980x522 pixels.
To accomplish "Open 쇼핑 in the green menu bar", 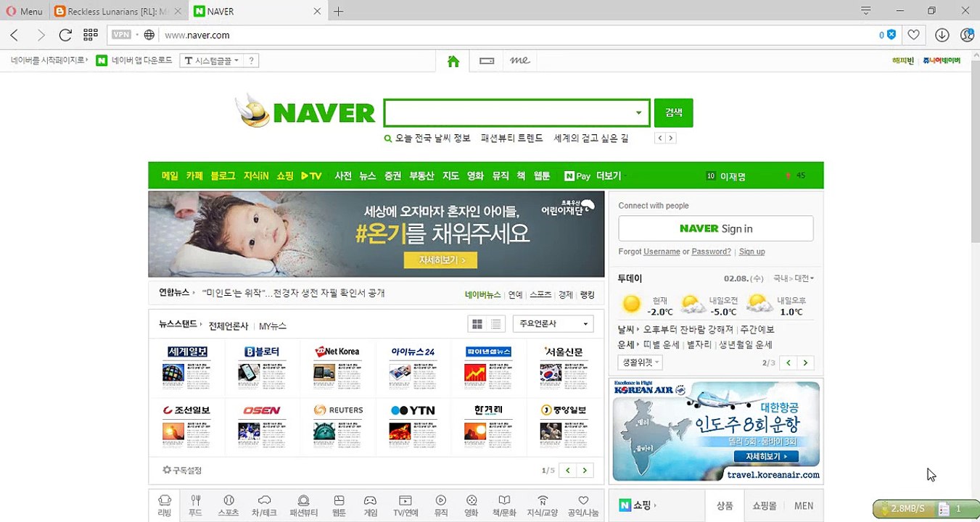I will pyautogui.click(x=284, y=175).
